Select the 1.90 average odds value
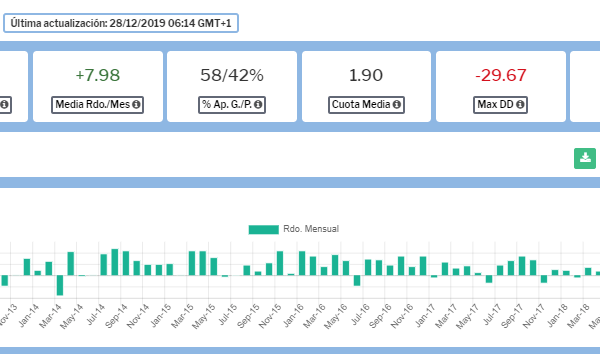Viewport: 600px width, 360px height. [366, 75]
